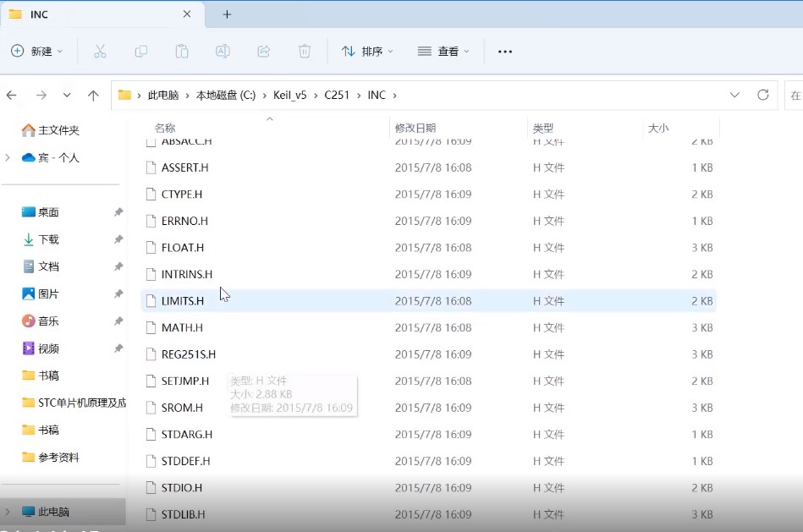Select the LIMITS.H file
This screenshot has width=803, height=532.
pos(184,300)
